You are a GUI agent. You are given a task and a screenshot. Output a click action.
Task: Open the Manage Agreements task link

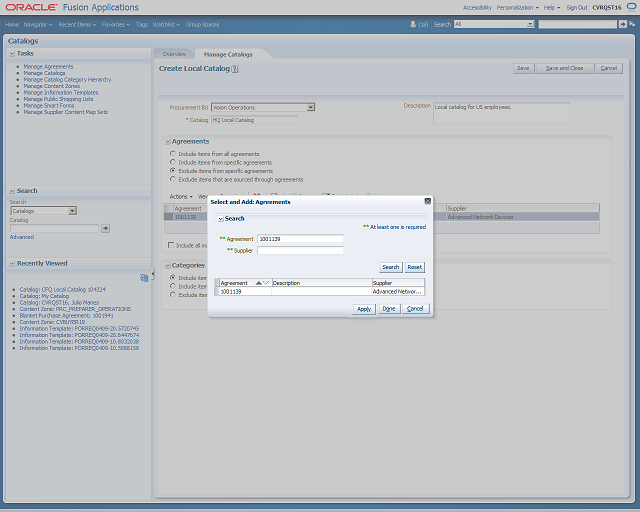(48, 67)
